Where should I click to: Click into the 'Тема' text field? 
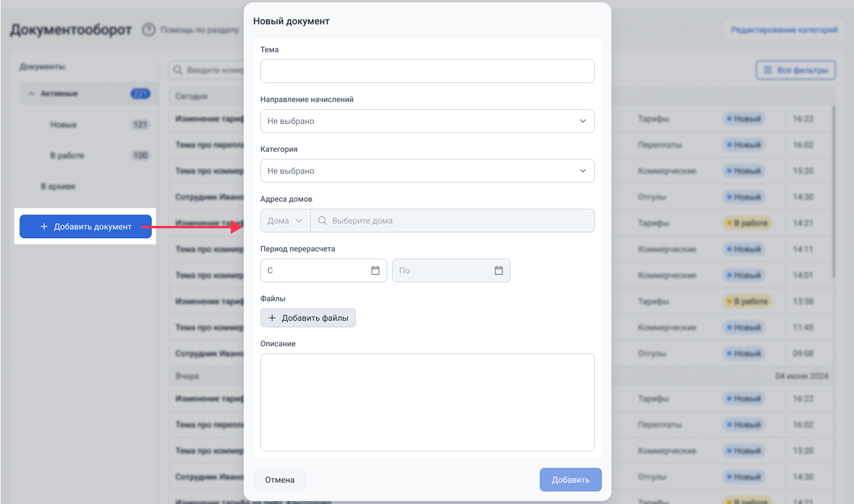coord(427,71)
